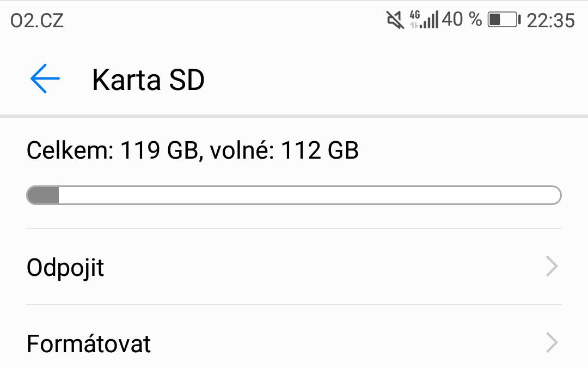This screenshot has width=588, height=368.
Task: Tap the Odpojit row's empty area
Action: [322, 267]
